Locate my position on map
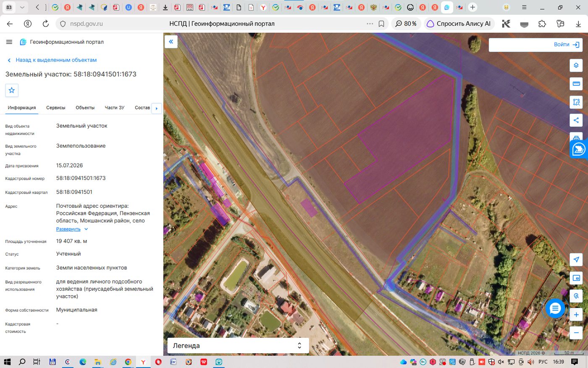The image size is (588, 368). point(576,259)
